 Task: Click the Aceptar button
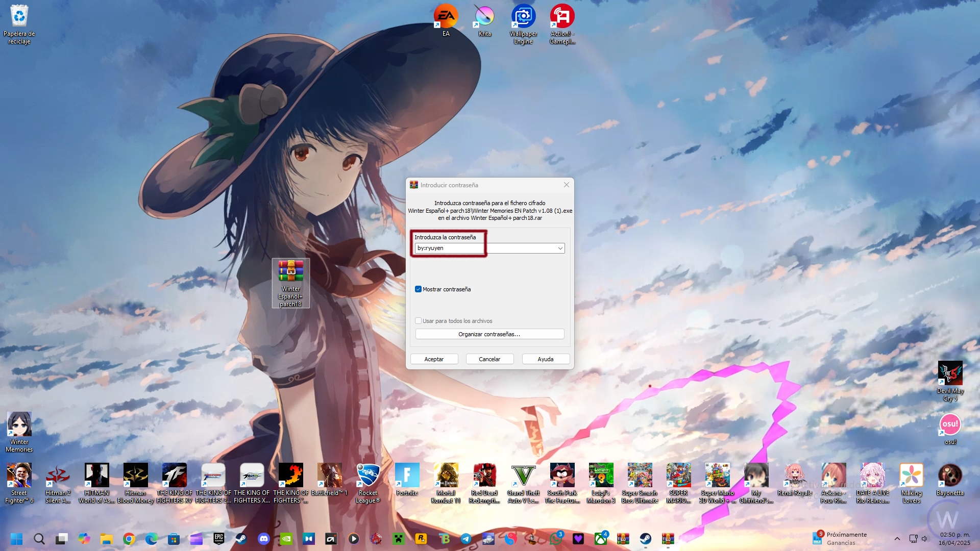tap(434, 359)
